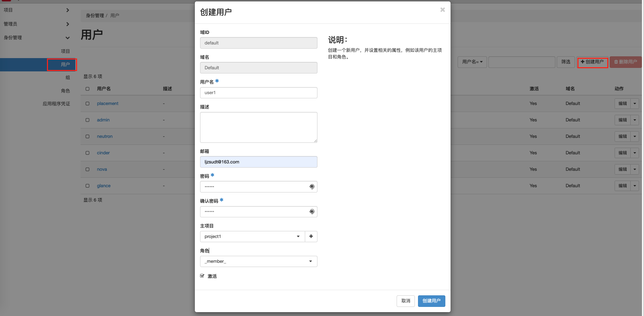Open the cinder user link
The height and width of the screenshot is (316, 644).
pyautogui.click(x=103, y=153)
